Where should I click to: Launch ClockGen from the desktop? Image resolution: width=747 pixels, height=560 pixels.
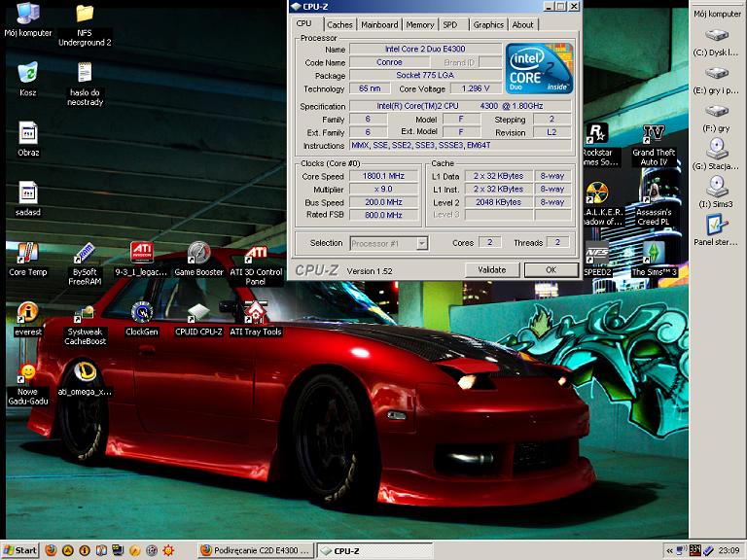[142, 313]
